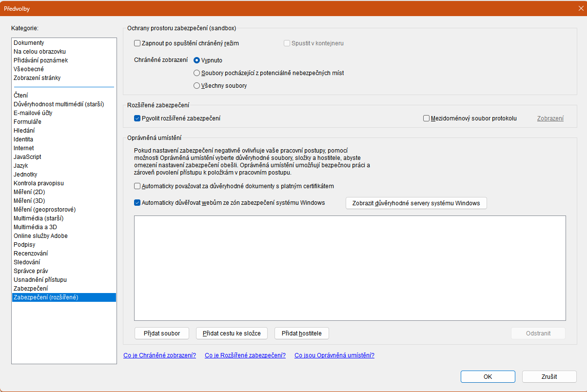The height and width of the screenshot is (392, 587).
Task: Open 'Co je Chráněné zobrazení?' link
Action: coord(160,355)
